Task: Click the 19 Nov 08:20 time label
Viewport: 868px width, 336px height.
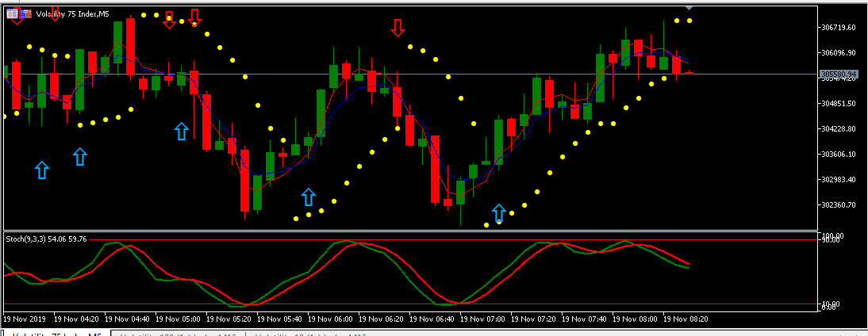Action: click(x=686, y=319)
